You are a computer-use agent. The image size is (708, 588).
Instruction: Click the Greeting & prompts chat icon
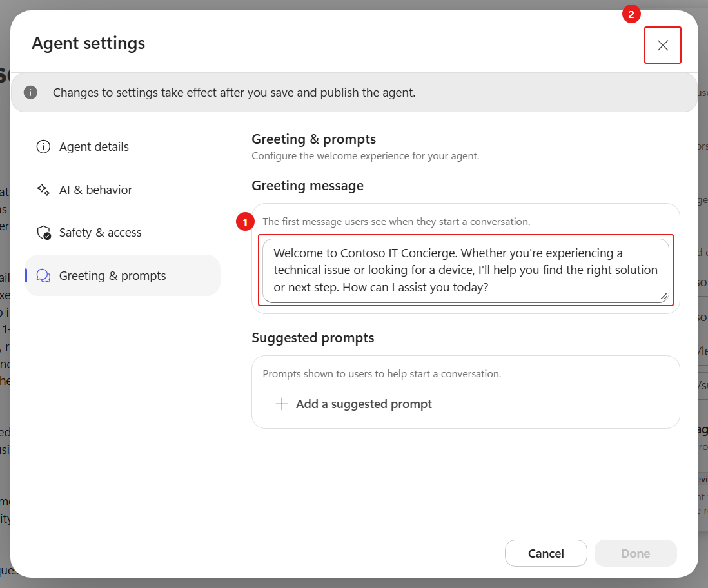pos(43,275)
